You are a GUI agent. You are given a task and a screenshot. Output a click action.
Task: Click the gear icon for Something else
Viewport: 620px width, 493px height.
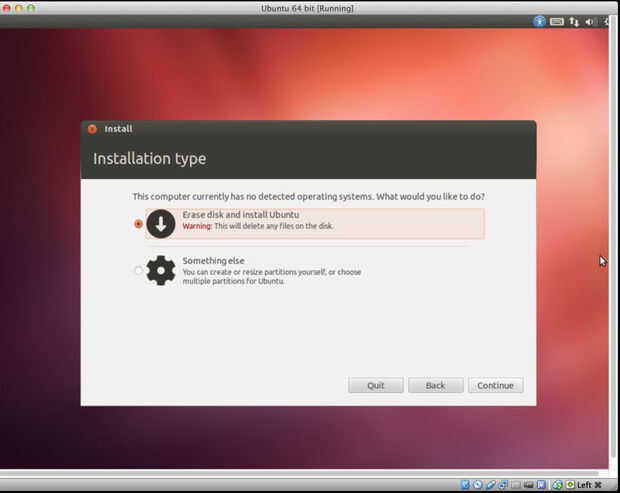pyautogui.click(x=161, y=270)
